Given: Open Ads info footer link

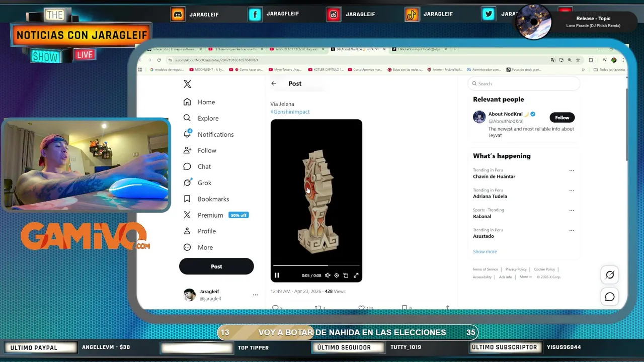Looking at the screenshot, I should point(506,277).
